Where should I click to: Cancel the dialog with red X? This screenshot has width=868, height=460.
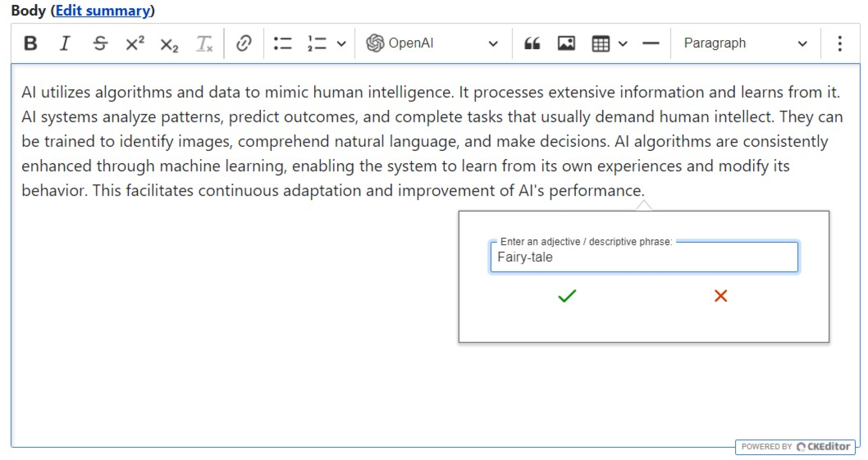point(721,296)
